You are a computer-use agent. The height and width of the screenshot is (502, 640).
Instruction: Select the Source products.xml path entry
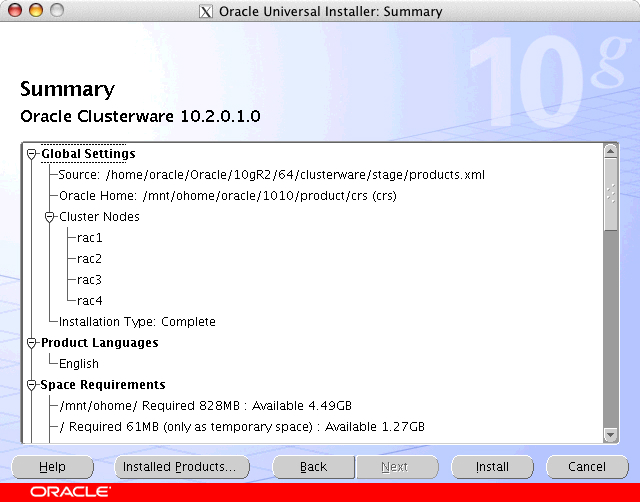point(271,175)
